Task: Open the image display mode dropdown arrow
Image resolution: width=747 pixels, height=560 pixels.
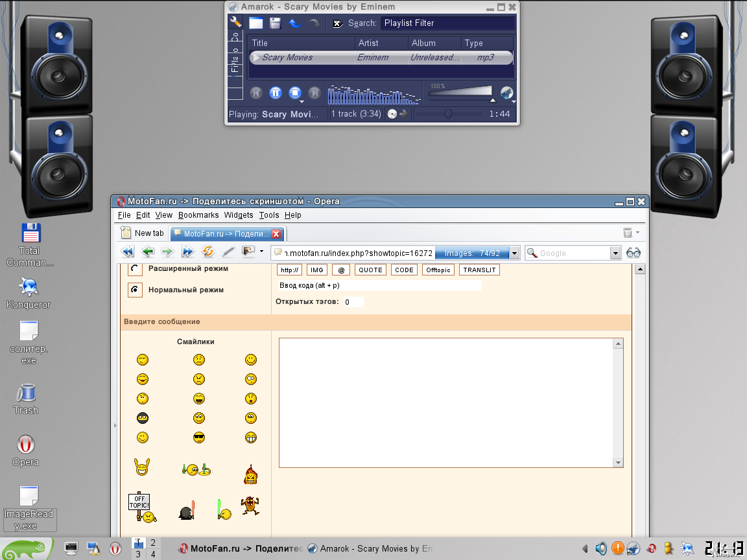Action: (261, 251)
